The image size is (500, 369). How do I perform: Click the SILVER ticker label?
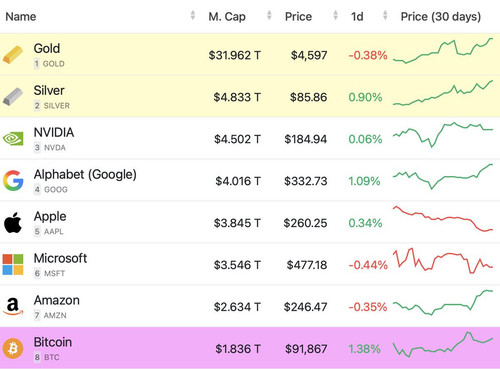point(57,106)
